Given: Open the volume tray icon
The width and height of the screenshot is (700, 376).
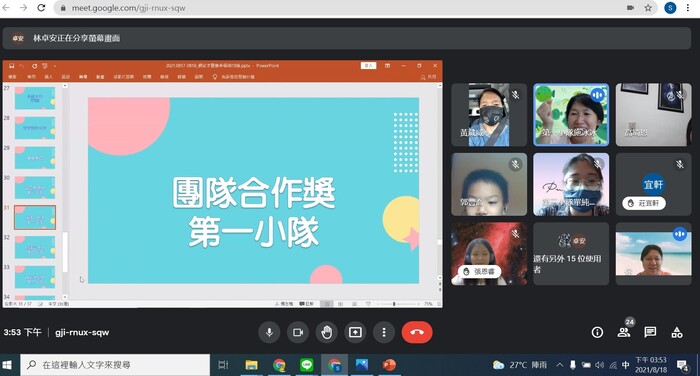Looking at the screenshot, I should tap(600, 365).
